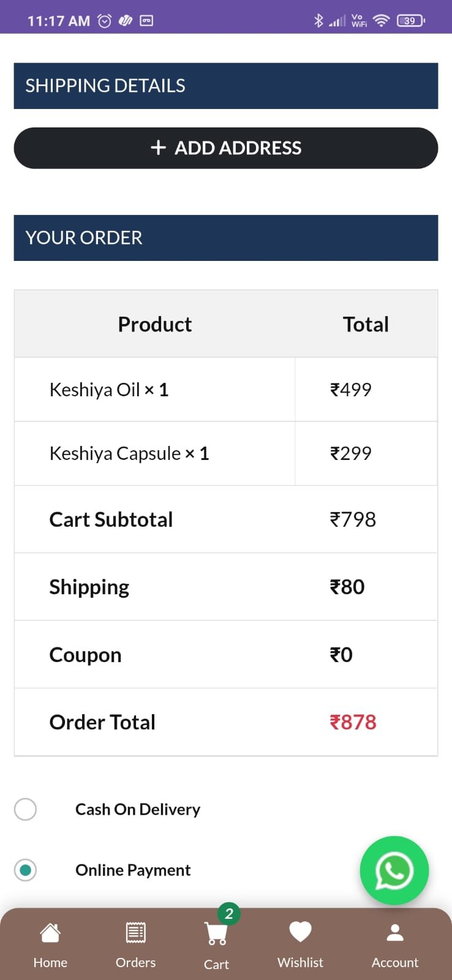The height and width of the screenshot is (980, 452).
Task: Open the Account person icon
Action: pyautogui.click(x=395, y=933)
